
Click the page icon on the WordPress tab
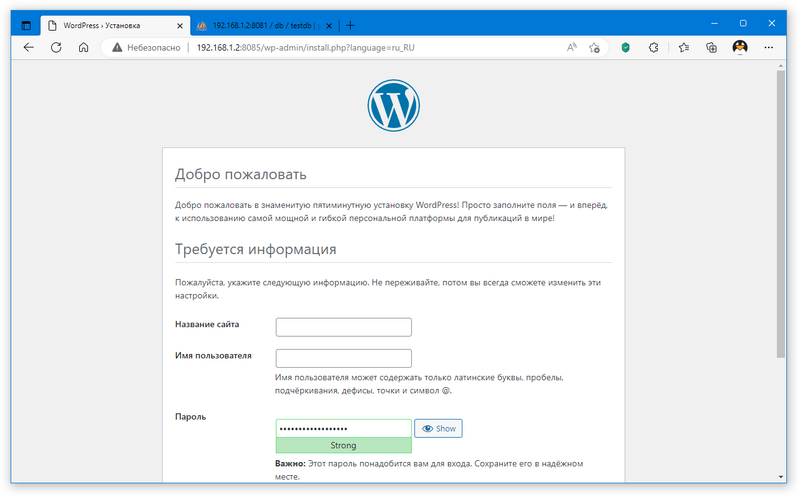[x=52, y=25]
